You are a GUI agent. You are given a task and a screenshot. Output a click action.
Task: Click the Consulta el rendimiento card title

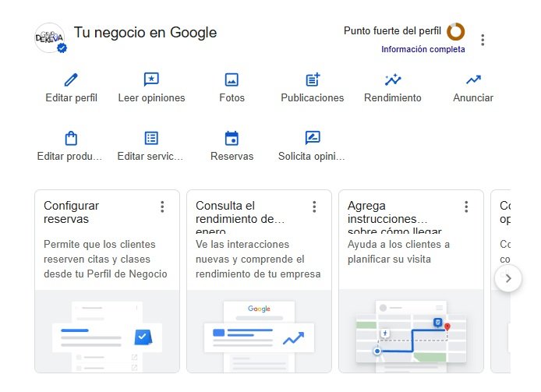[x=240, y=217]
